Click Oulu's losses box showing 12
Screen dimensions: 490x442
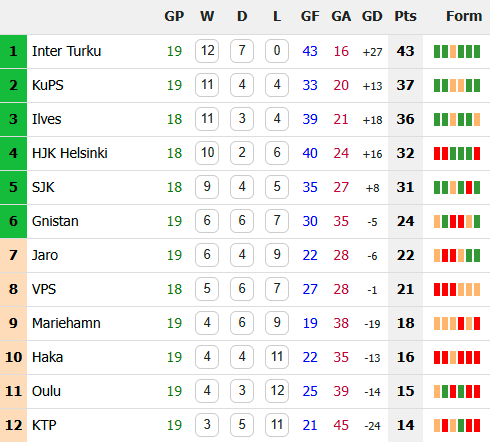coord(277,391)
